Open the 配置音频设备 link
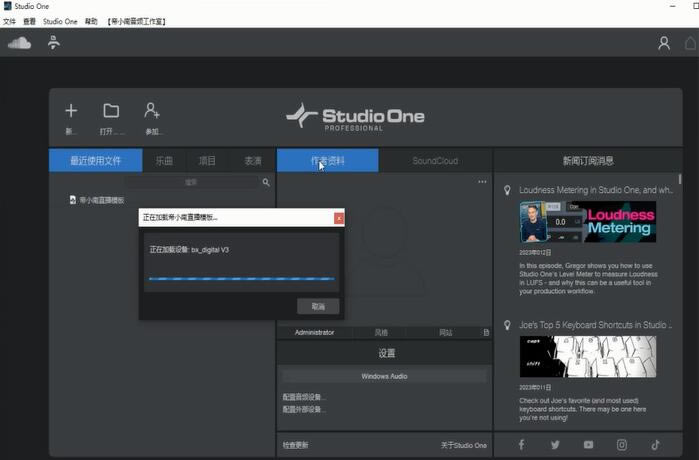The height and width of the screenshot is (460, 699). pos(304,397)
